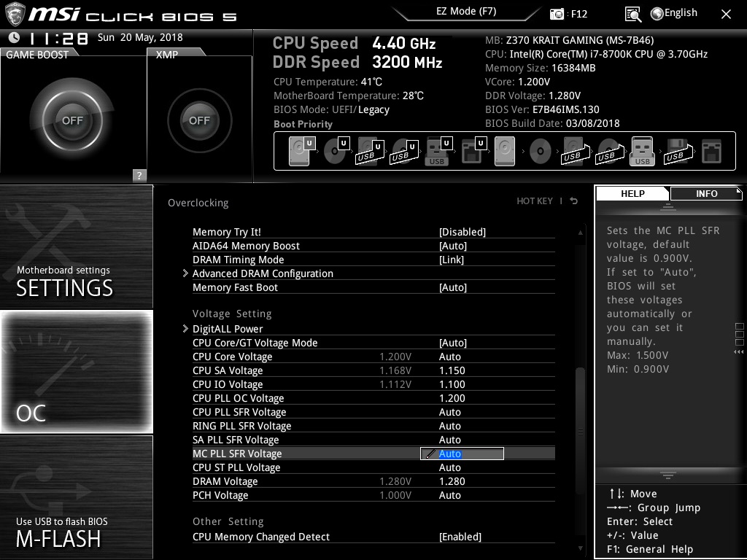Open the M-FLASH BIOS flashing section
Image resolution: width=747 pixels, height=560 pixels.
coord(76,497)
